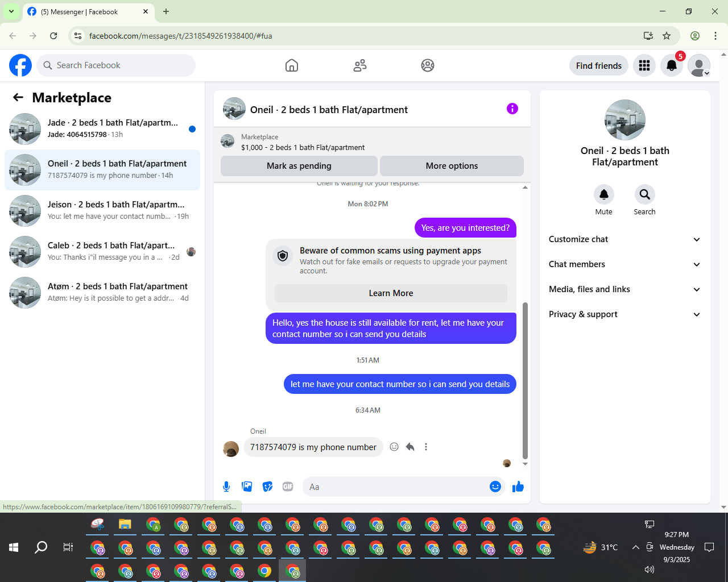Attach a photo file icon

click(247, 487)
